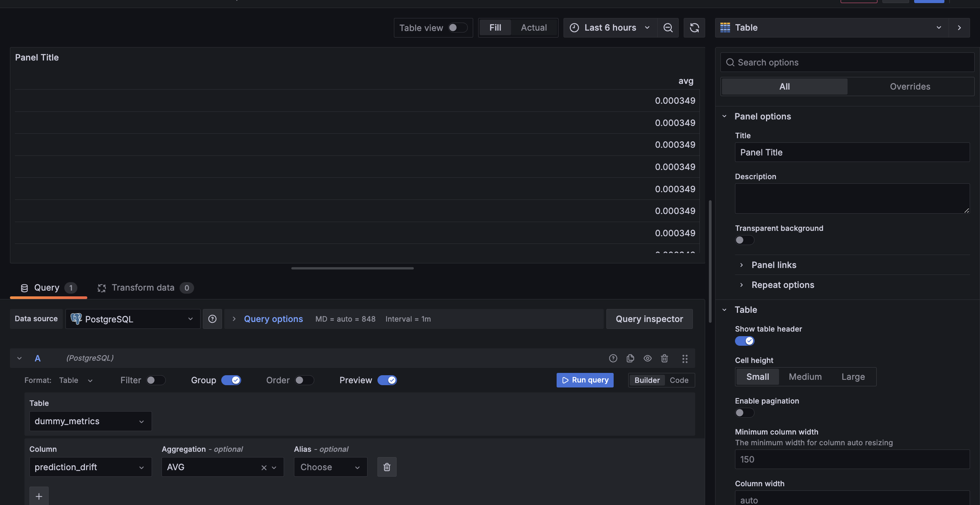Image resolution: width=980 pixels, height=505 pixels.
Task: Select the All options tab
Action: [x=784, y=87]
